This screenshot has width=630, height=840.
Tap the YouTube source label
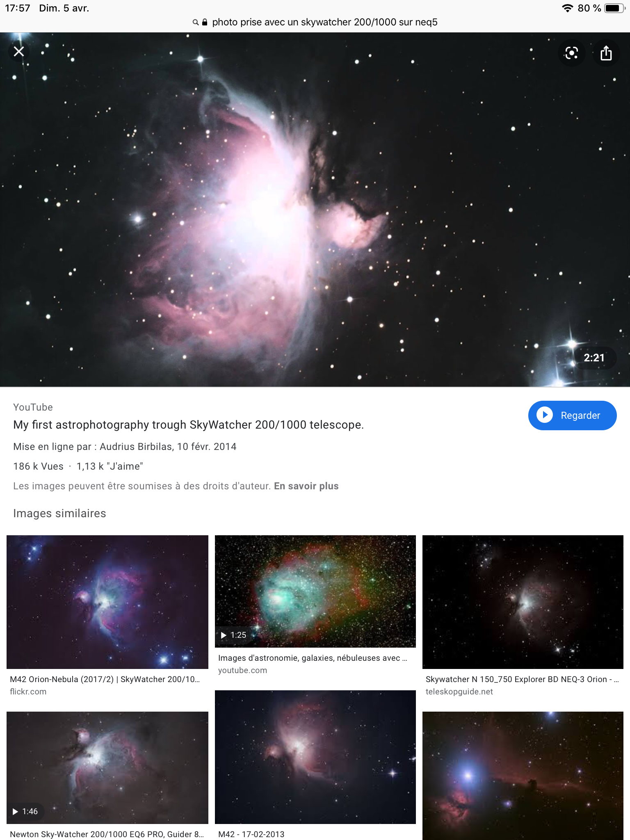pos(33,407)
